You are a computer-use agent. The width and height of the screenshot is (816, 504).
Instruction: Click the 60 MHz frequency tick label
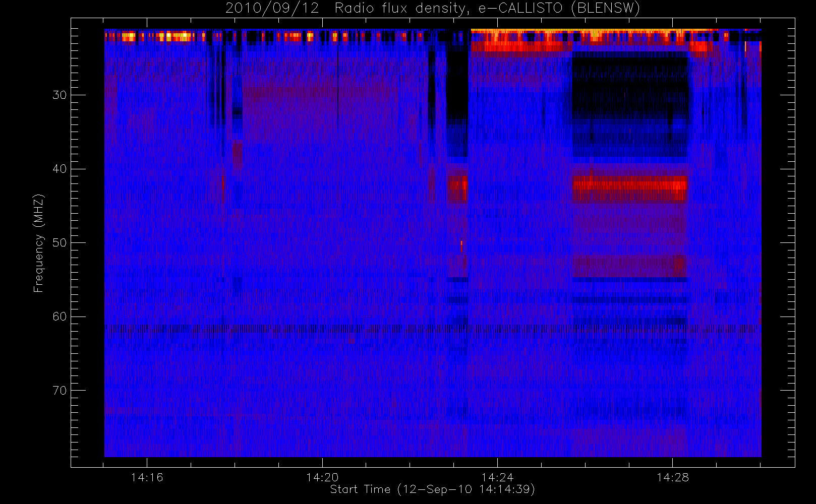tap(60, 317)
